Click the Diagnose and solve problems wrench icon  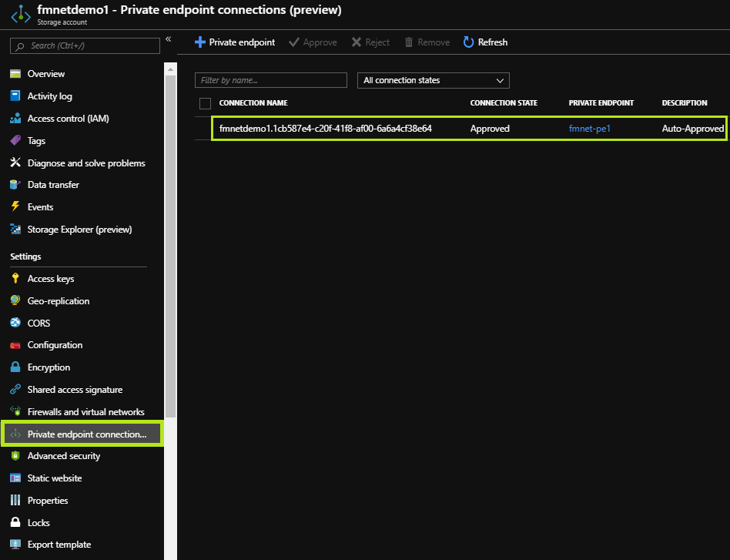[15, 163]
